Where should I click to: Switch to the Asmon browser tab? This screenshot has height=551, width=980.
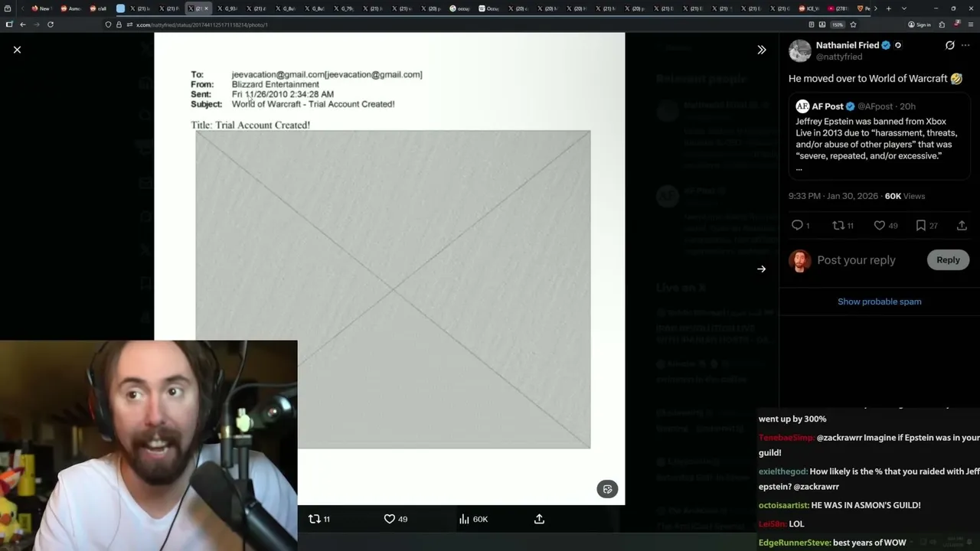pos(70,8)
